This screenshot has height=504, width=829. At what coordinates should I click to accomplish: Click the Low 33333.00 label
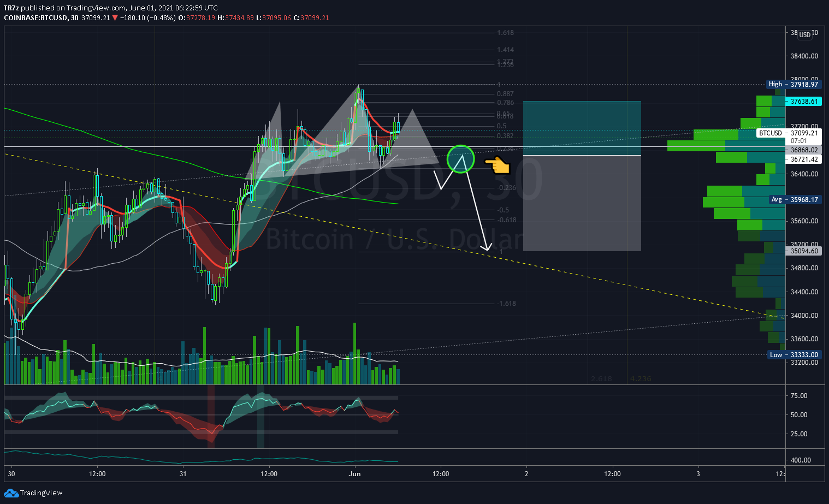point(794,354)
